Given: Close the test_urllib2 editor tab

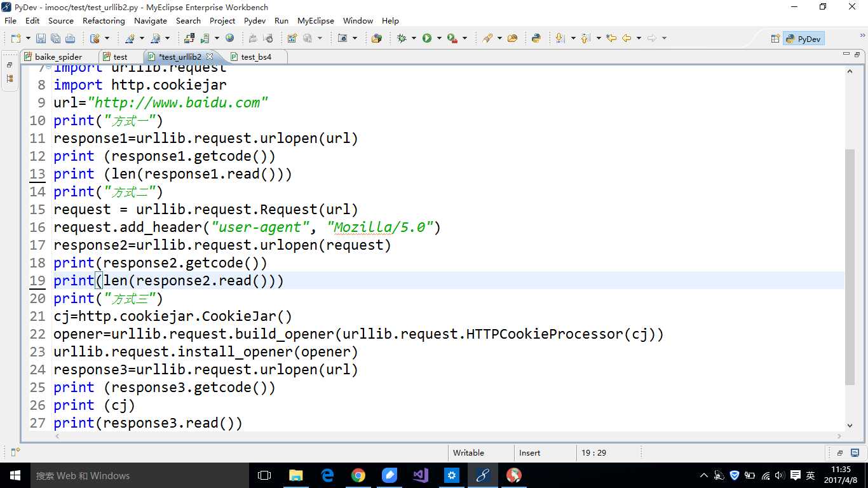Looking at the screenshot, I should (210, 57).
